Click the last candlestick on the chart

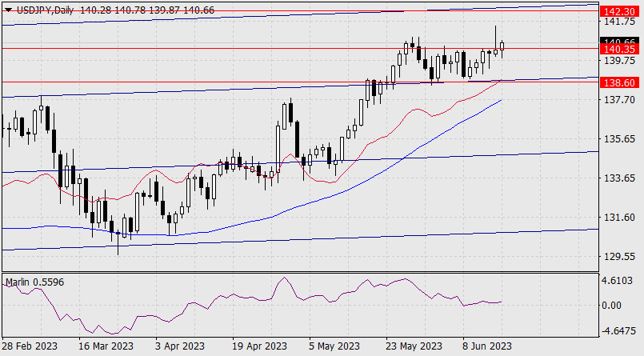(x=502, y=46)
